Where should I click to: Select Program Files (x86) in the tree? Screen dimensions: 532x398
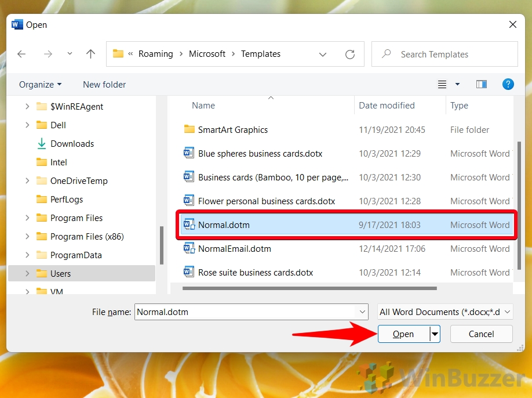[x=87, y=237]
